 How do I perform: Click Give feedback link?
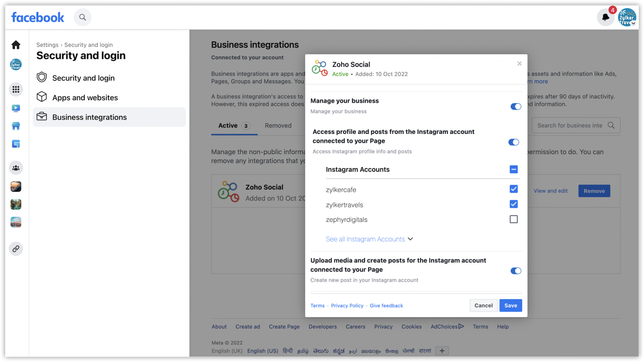tap(386, 306)
